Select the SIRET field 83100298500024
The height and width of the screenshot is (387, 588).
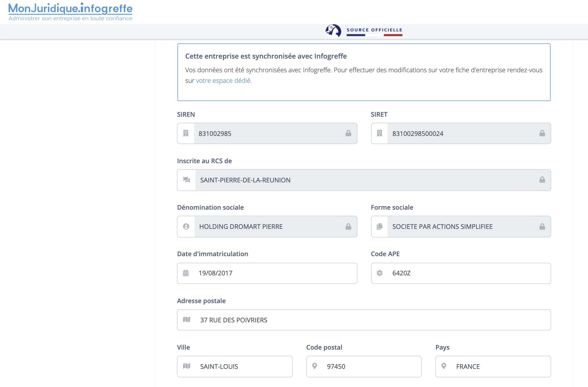461,133
